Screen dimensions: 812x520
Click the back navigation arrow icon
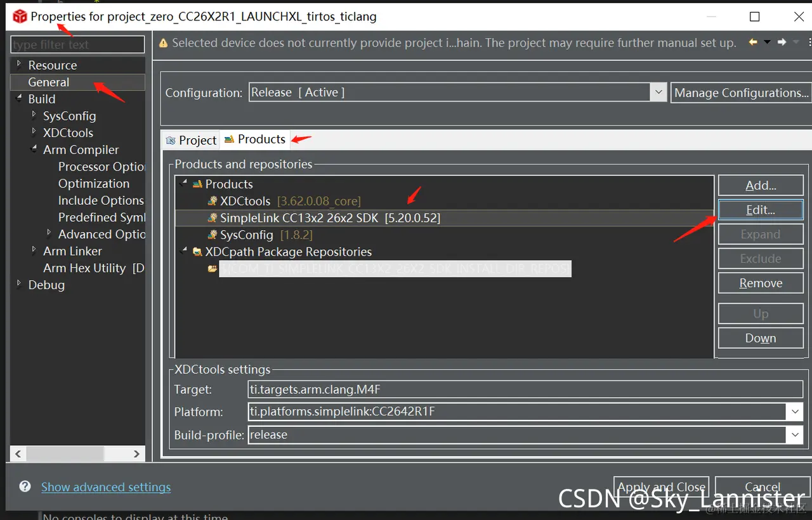click(x=753, y=42)
